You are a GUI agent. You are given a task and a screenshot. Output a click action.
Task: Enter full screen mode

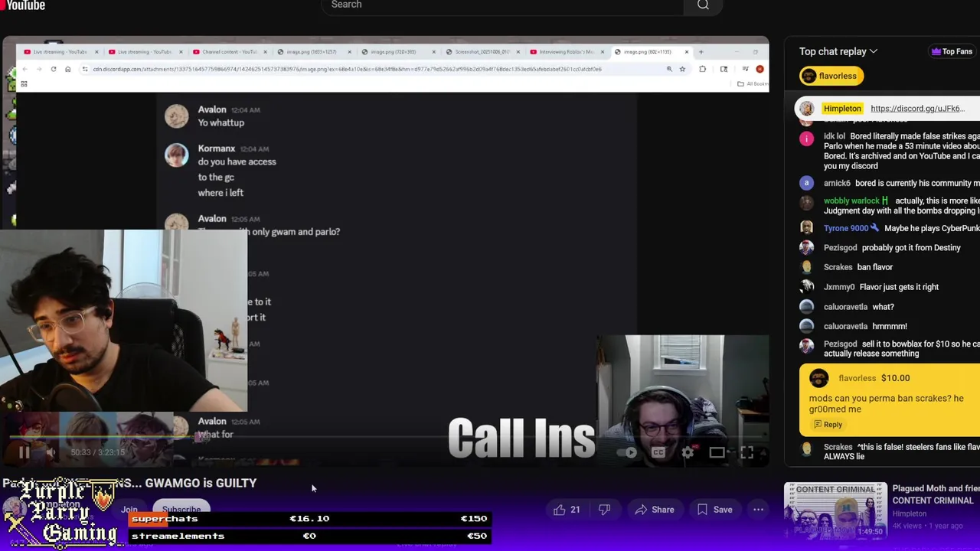coord(746,452)
